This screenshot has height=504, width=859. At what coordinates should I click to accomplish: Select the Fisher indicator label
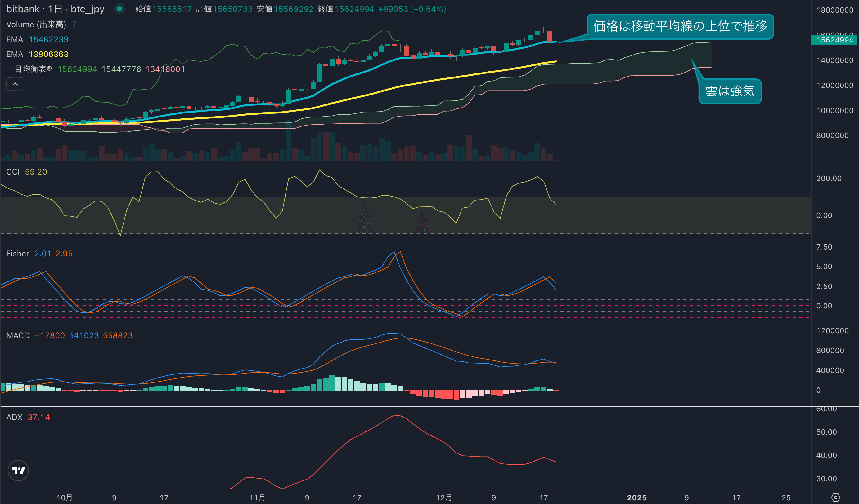click(x=18, y=253)
